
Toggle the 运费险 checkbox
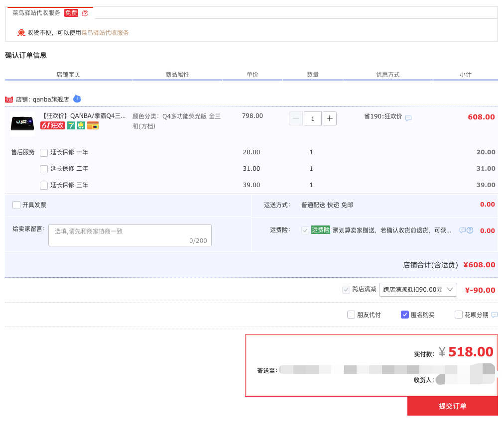pyautogui.click(x=305, y=230)
